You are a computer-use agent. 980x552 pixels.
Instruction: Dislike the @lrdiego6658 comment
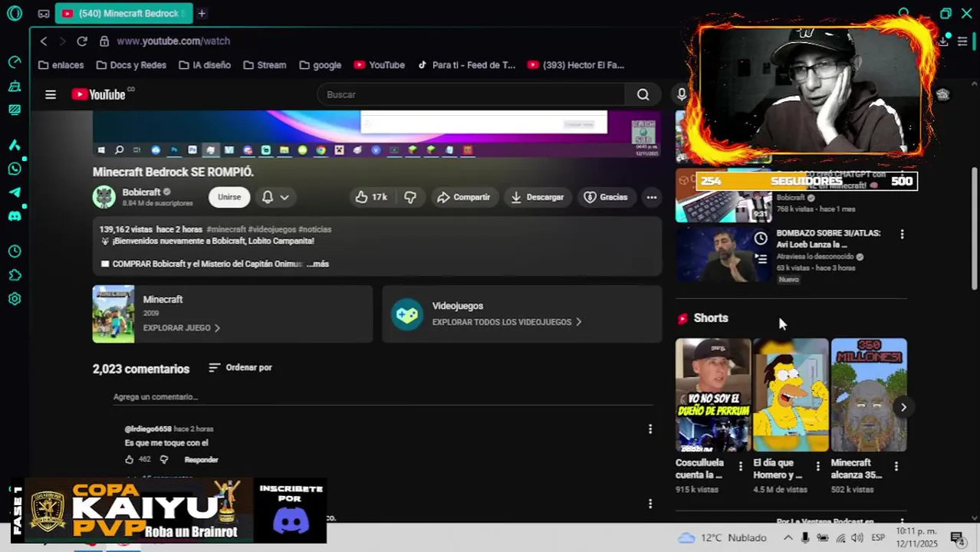[163, 459]
